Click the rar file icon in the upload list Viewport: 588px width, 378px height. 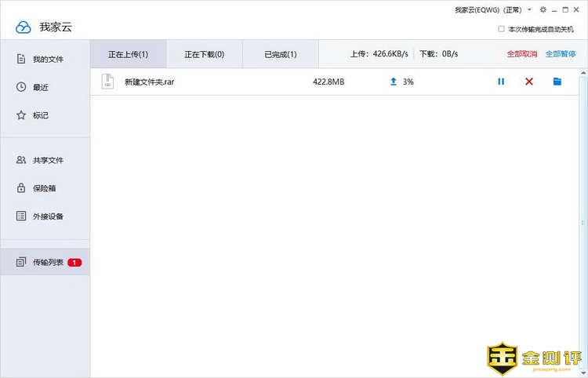tap(108, 82)
